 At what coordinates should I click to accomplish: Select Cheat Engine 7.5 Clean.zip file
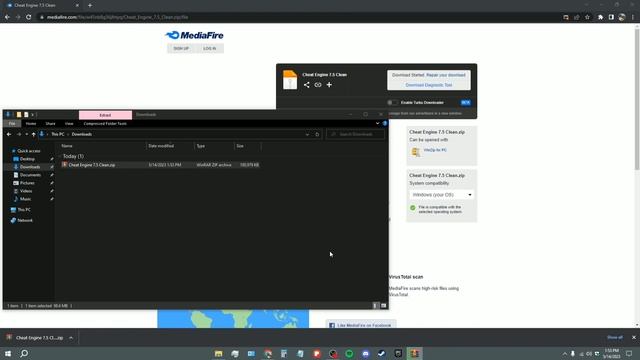160,165
